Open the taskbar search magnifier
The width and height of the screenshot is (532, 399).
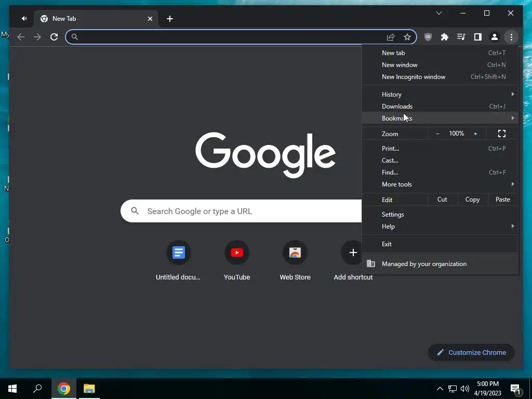point(37,389)
